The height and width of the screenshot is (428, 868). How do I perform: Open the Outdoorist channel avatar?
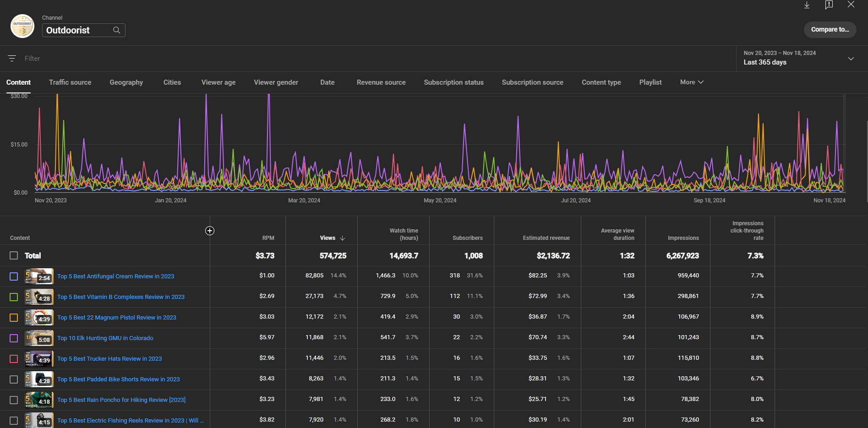click(22, 26)
